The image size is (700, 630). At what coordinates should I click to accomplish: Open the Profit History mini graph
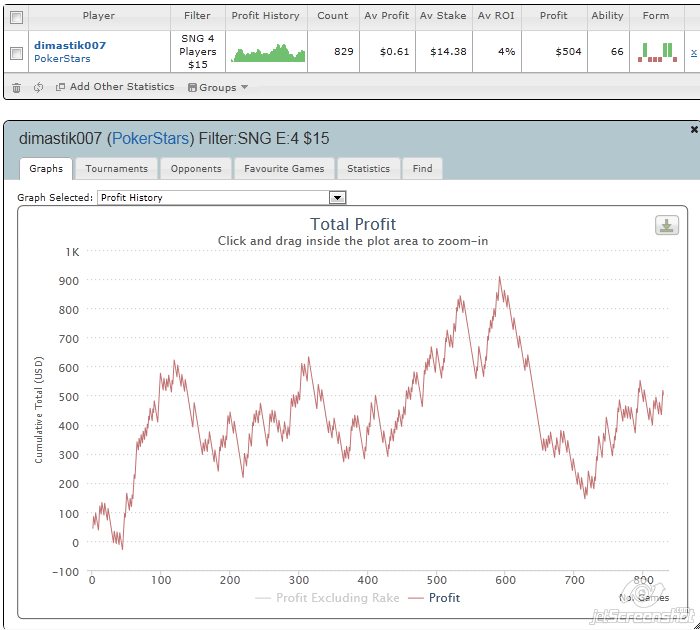(267, 53)
